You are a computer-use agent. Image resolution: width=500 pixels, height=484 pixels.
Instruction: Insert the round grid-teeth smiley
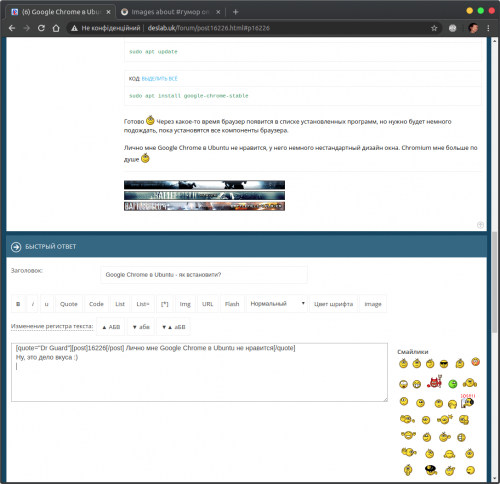click(x=461, y=437)
